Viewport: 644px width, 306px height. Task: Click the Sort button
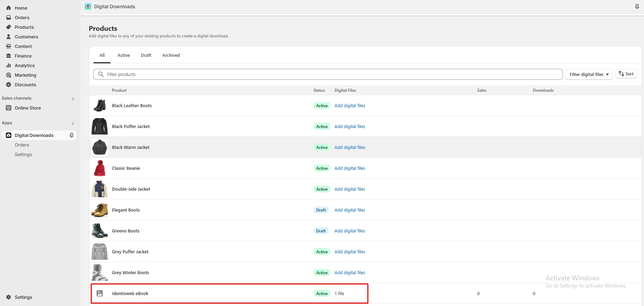626,74
